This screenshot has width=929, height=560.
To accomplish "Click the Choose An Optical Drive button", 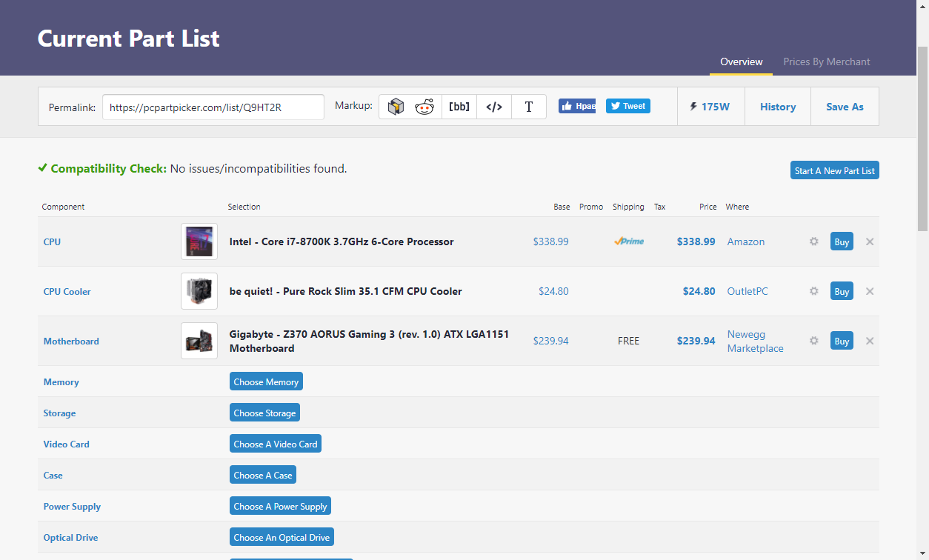I will (x=282, y=537).
